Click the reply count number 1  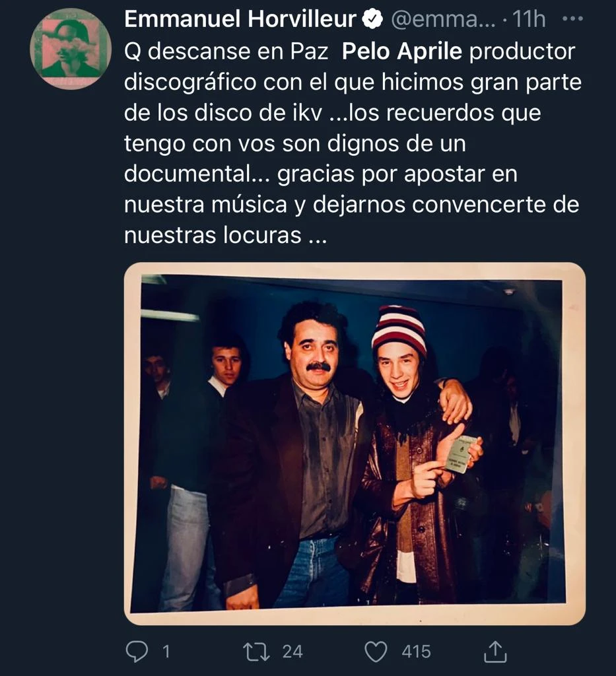click(x=166, y=652)
